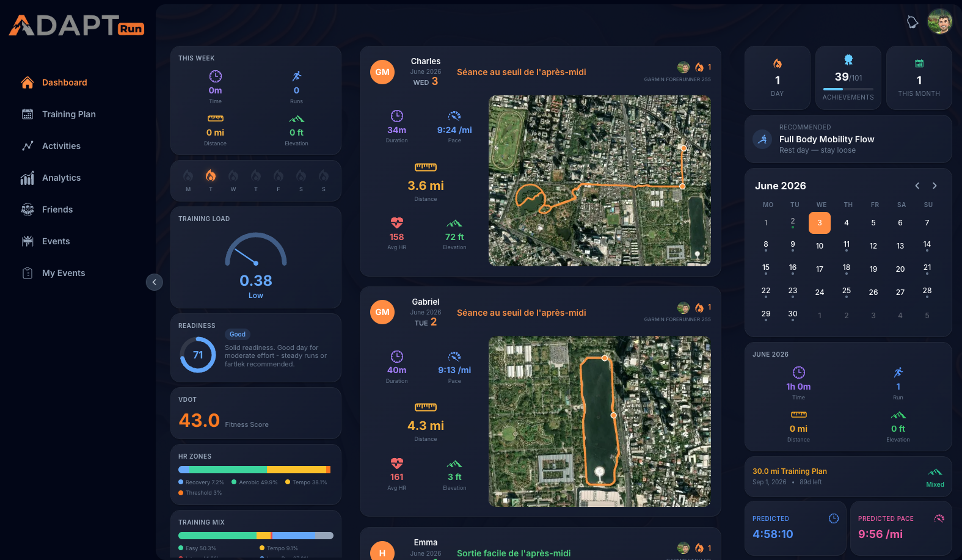Image resolution: width=962 pixels, height=560 pixels.
Task: Click the Training Load gauge
Action: (256, 250)
